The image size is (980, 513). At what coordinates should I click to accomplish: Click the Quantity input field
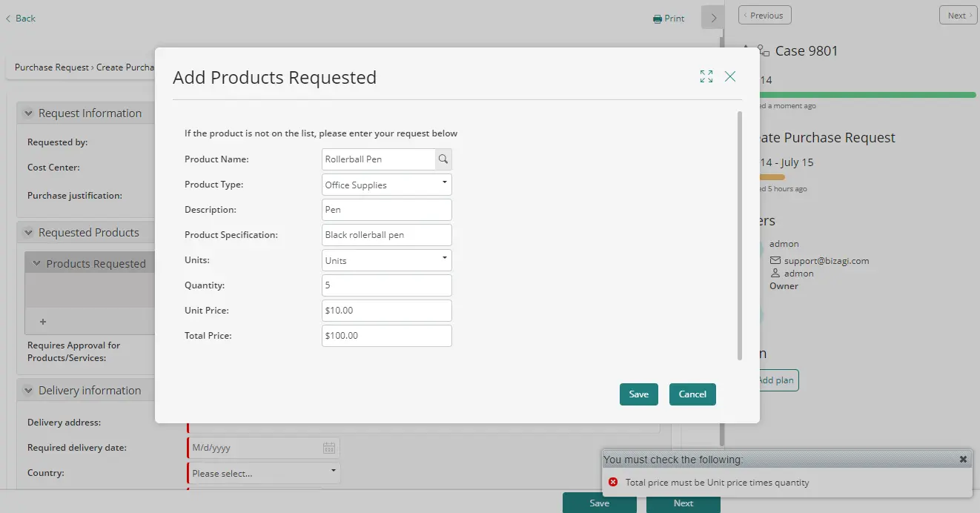(x=387, y=285)
